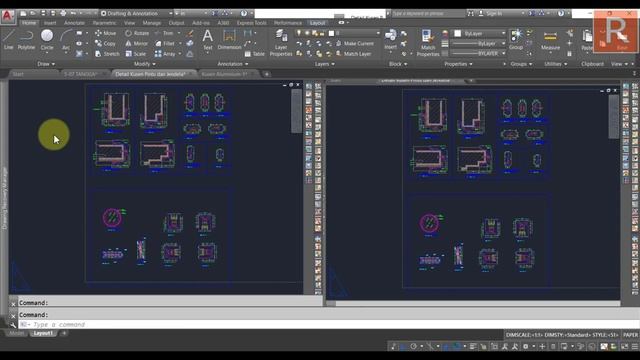
Task: Toggle PAPER space button in status bar
Action: 631,335
